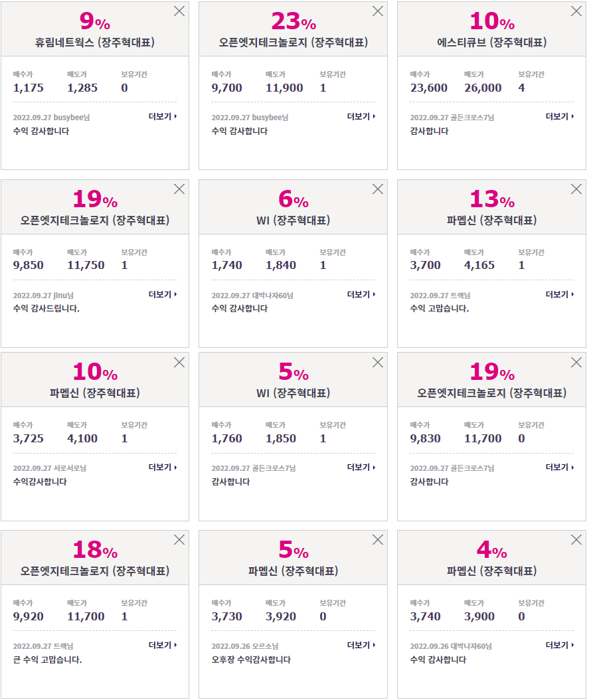This screenshot has width=589, height=700.
Task: Expand 더보기 on the 4% 파멥신 review
Action: click(560, 645)
